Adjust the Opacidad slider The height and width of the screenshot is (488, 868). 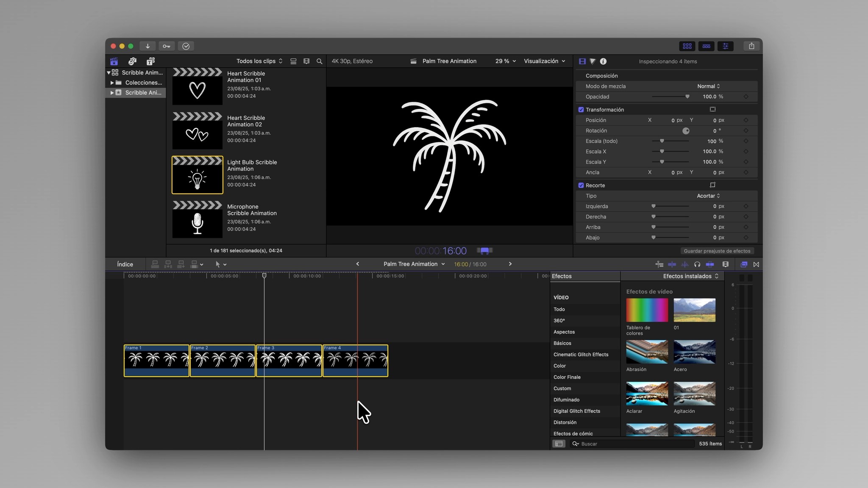pos(687,97)
